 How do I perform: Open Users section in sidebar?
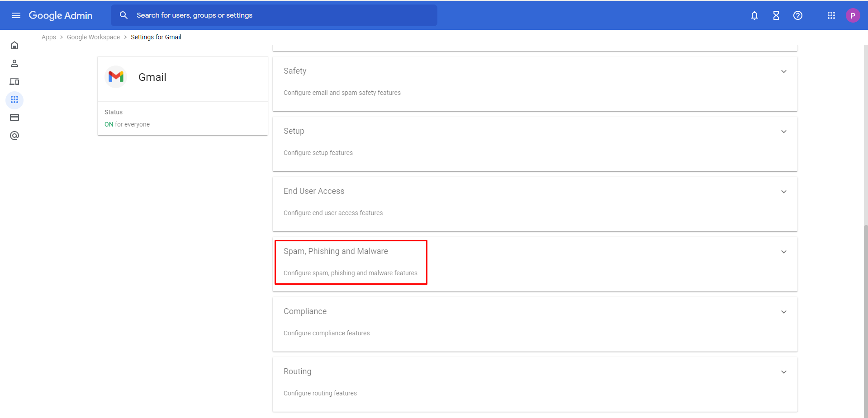pos(14,63)
